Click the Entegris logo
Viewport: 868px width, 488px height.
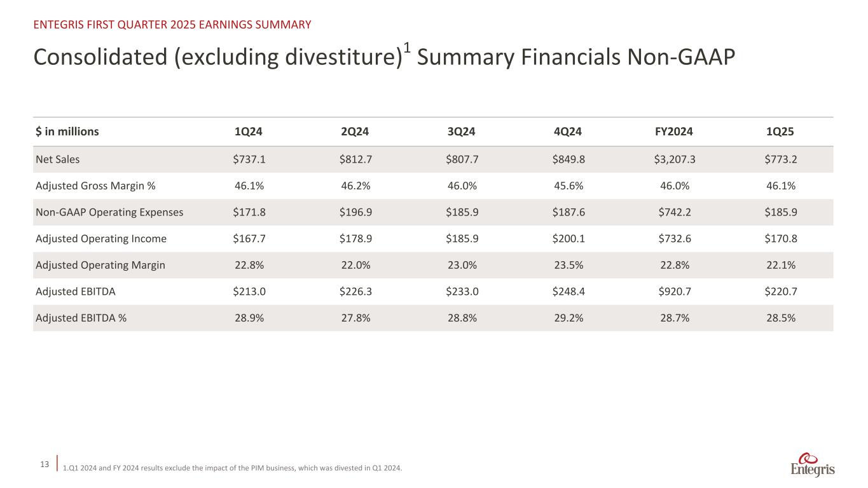813,466
